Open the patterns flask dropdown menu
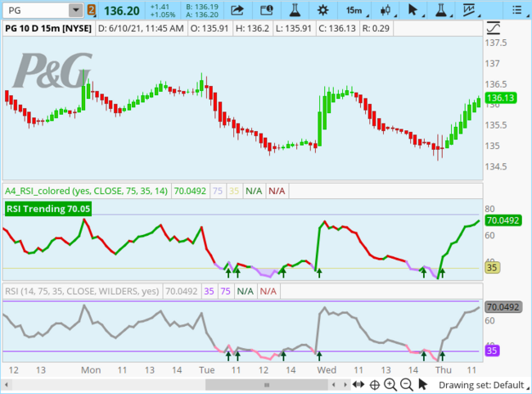Image resolution: width=532 pixels, height=394 pixels. (x=444, y=11)
